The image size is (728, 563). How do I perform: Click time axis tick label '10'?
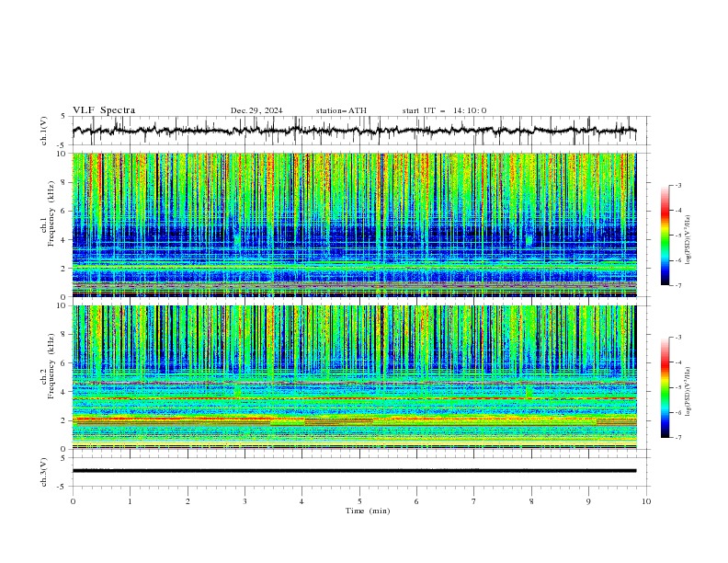[646, 501]
